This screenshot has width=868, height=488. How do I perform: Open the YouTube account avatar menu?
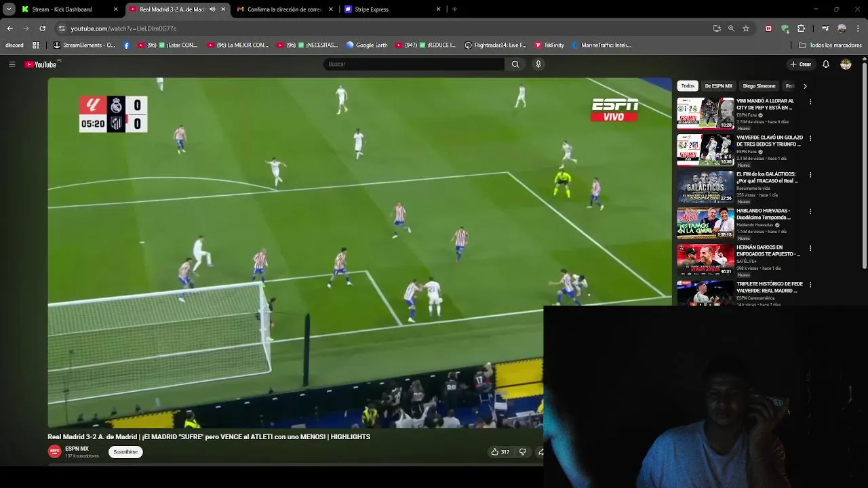tap(846, 64)
